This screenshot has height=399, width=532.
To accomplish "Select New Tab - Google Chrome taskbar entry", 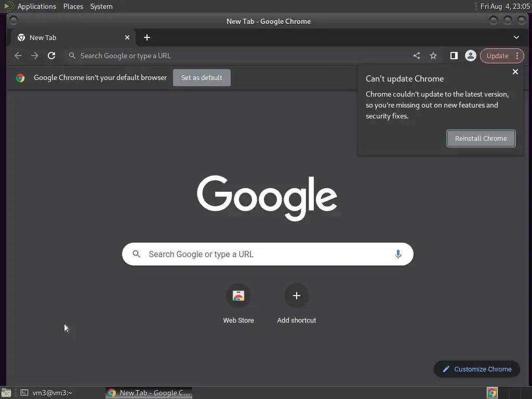I will 149,393.
